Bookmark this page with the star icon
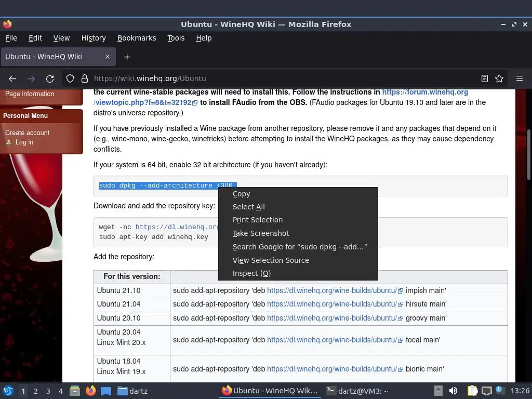The width and height of the screenshot is (532, 399). tap(499, 79)
